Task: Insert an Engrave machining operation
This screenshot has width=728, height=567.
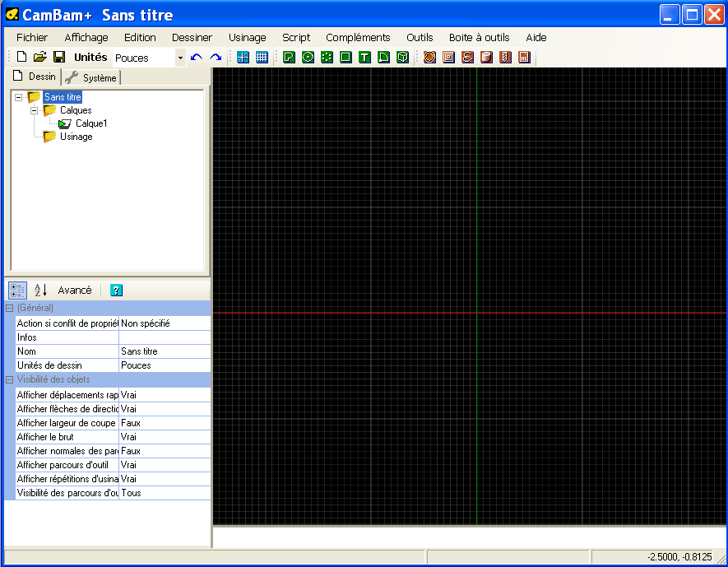Action: pos(467,57)
